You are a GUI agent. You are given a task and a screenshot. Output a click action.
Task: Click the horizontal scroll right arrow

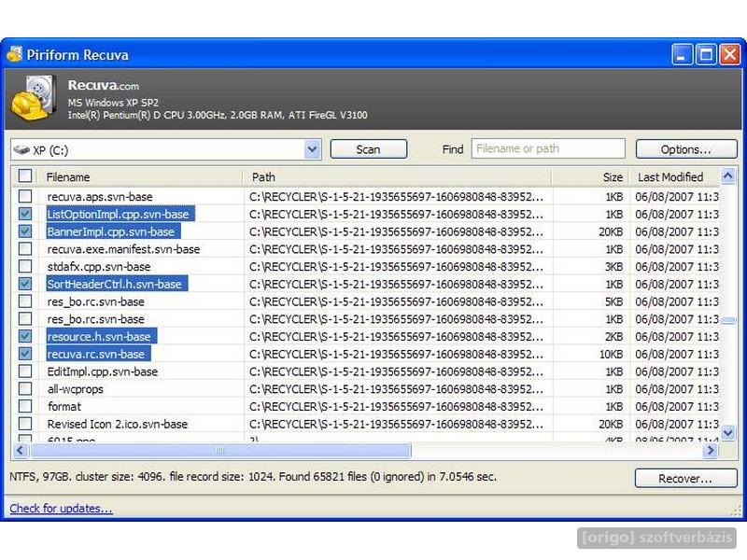(711, 450)
